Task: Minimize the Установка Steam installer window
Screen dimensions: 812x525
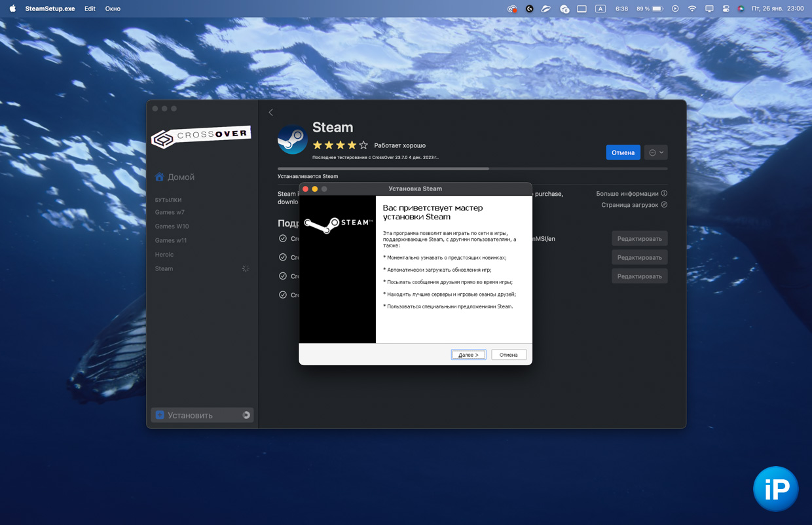Action: pos(315,189)
